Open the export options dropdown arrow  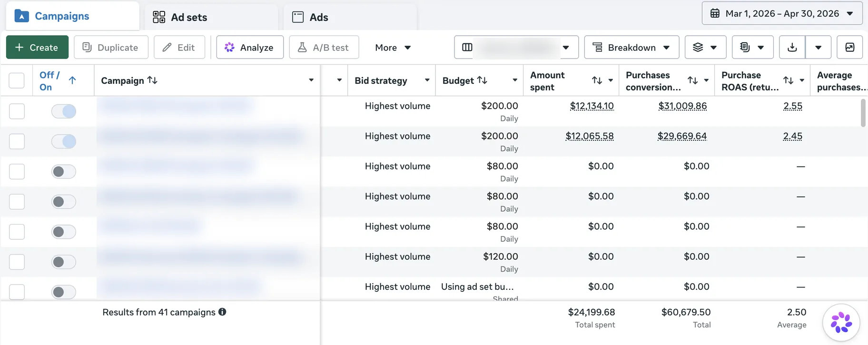pyautogui.click(x=819, y=47)
